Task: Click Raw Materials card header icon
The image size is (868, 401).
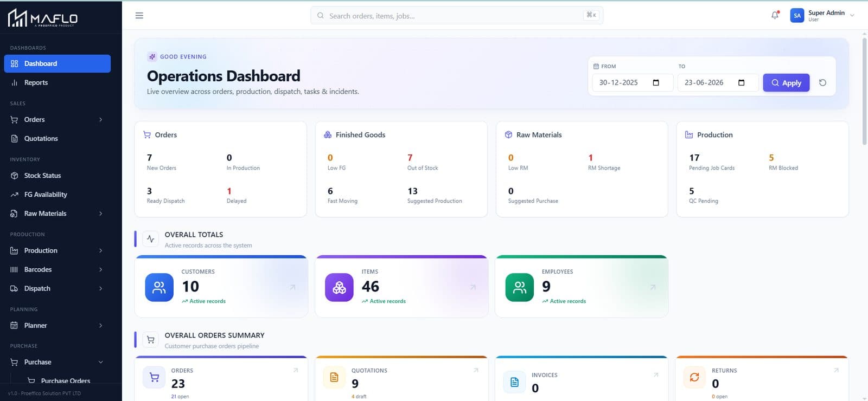Action: click(508, 134)
